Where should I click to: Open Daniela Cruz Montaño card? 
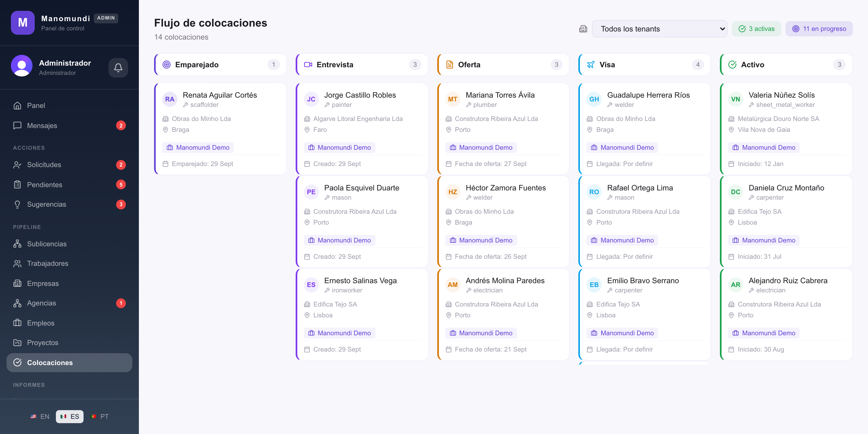click(786, 222)
